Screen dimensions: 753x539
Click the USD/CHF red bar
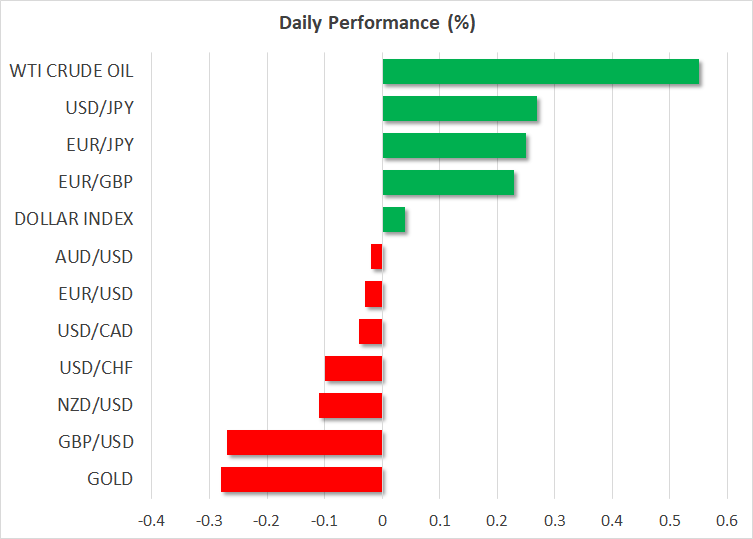[x=354, y=368]
